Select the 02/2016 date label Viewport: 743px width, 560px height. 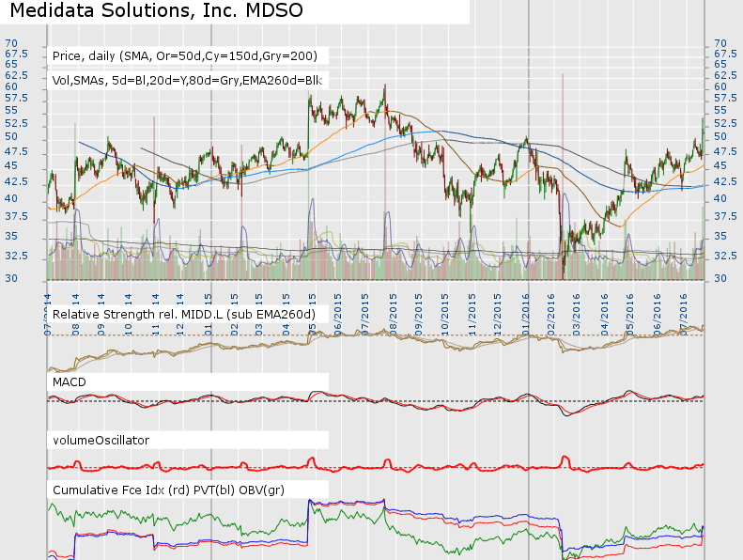point(550,316)
